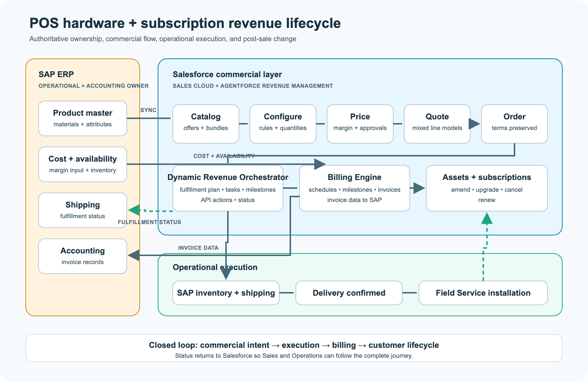Click the Assets + subscriptions box
This screenshot has height=382, width=588.
coord(487,188)
